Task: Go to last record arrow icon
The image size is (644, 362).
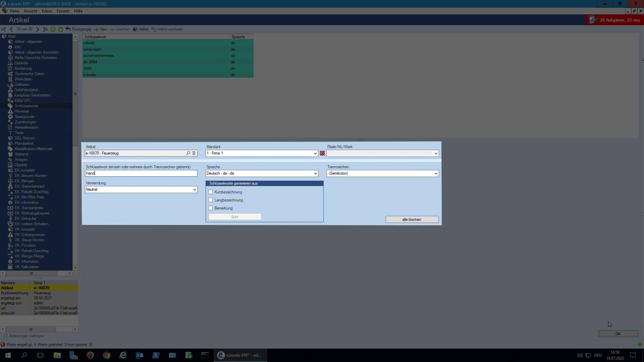Action: pos(45,29)
